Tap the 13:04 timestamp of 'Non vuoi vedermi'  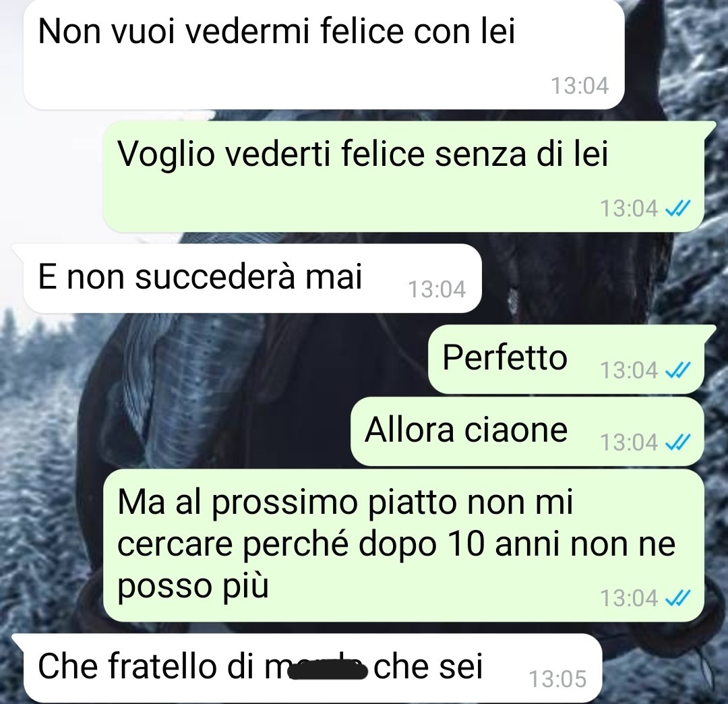(x=580, y=86)
